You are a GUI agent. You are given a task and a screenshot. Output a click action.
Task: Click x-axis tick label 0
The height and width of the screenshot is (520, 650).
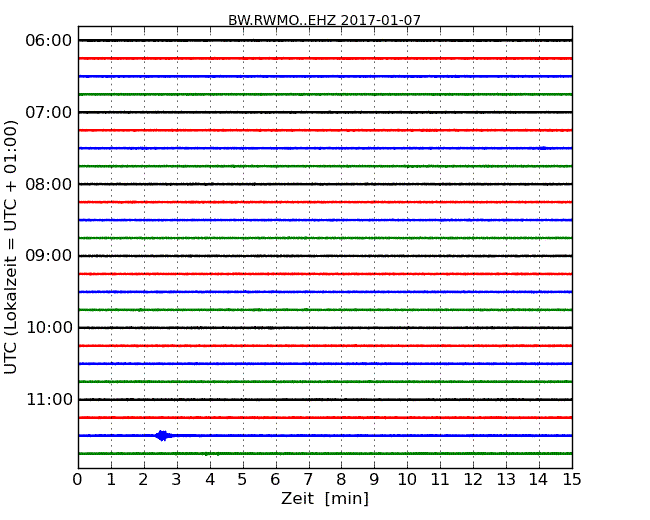click(x=78, y=480)
